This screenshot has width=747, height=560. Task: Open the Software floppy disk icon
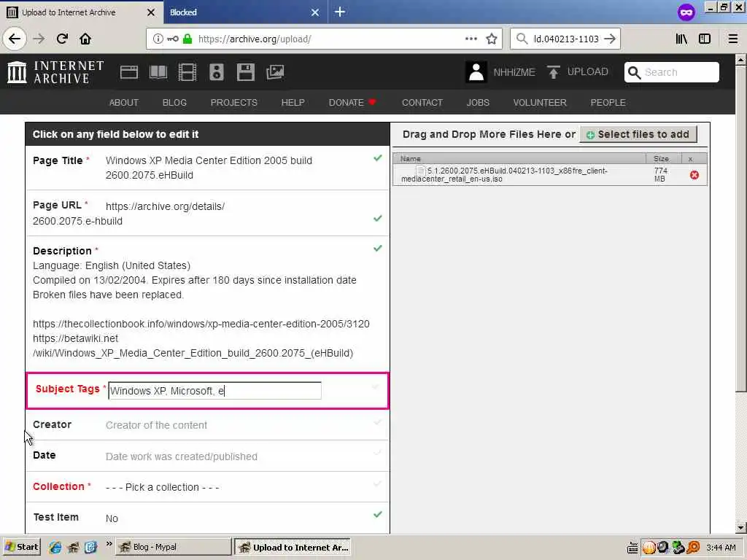pos(245,72)
